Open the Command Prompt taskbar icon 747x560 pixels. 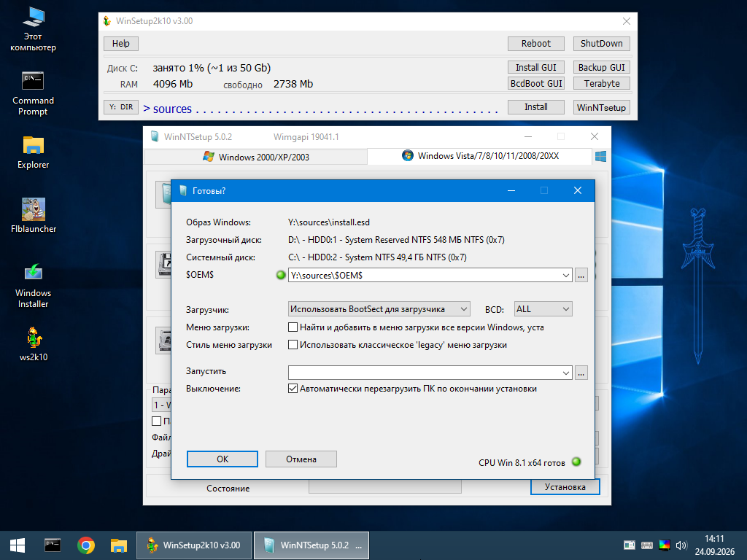[53, 545]
